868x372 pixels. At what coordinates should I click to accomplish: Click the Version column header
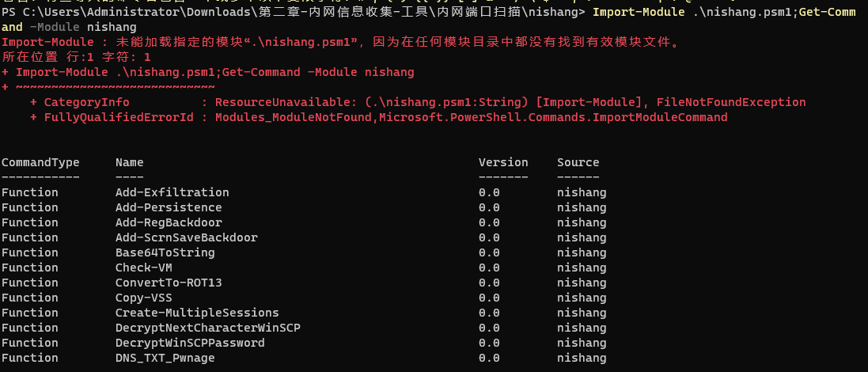click(503, 162)
